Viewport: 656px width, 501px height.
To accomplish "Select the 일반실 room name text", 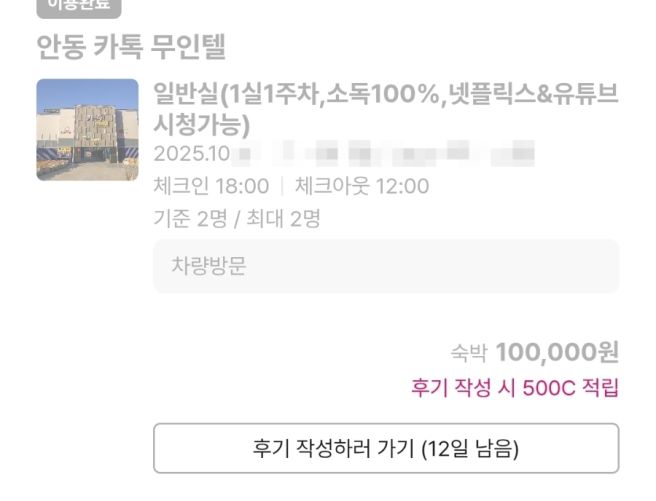I will click(186, 95).
